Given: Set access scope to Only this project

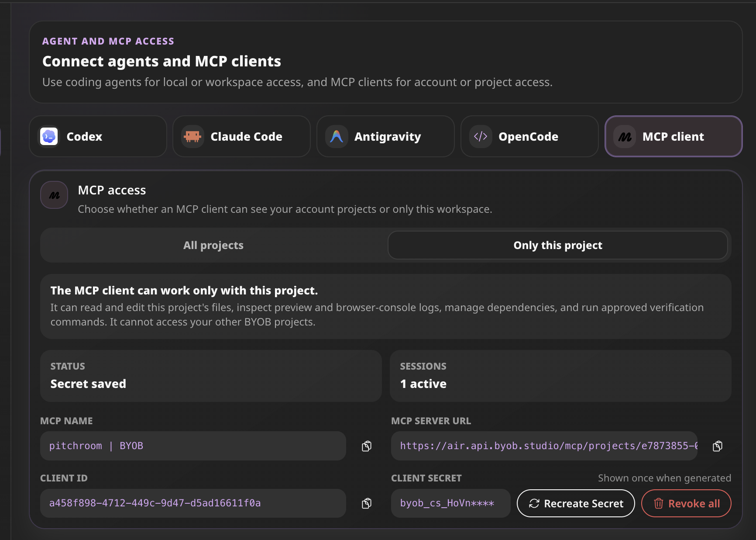Looking at the screenshot, I should tap(558, 245).
